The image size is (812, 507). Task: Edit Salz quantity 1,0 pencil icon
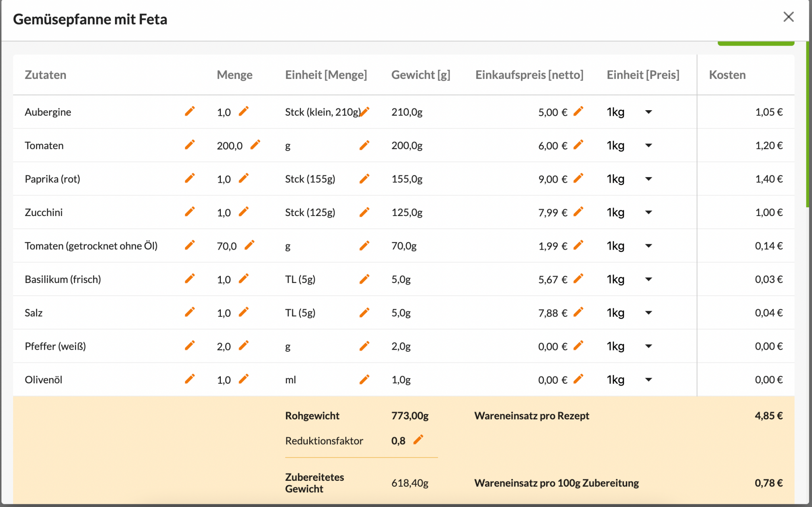tap(244, 312)
